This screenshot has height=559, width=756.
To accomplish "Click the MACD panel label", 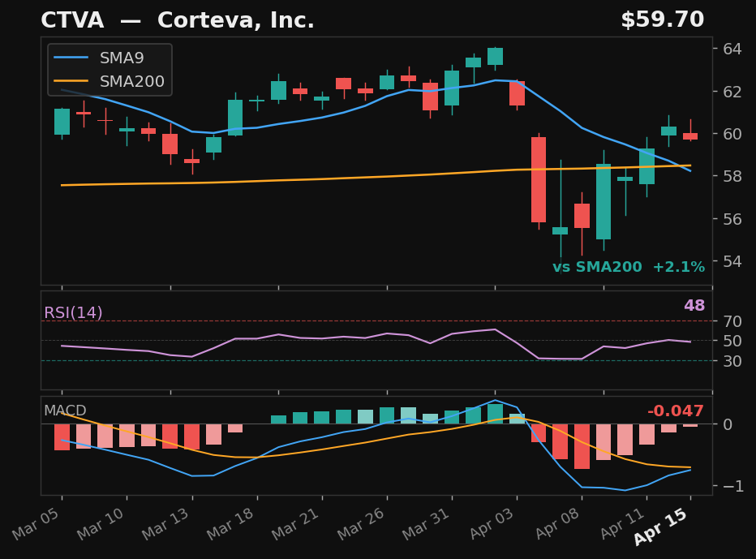I will tap(65, 411).
